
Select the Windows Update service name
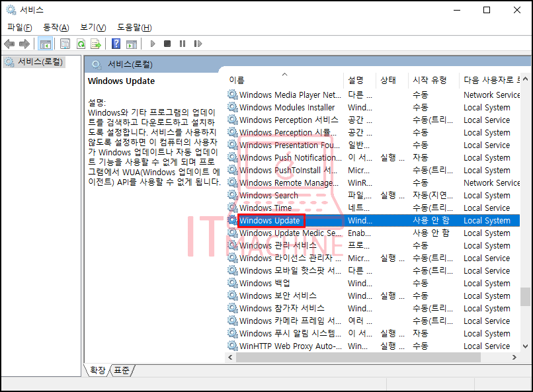(x=270, y=220)
